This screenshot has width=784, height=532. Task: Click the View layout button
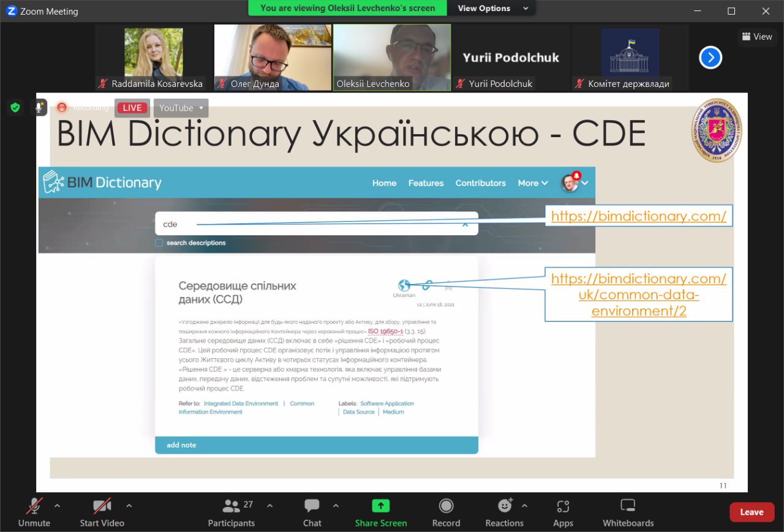[x=756, y=37]
